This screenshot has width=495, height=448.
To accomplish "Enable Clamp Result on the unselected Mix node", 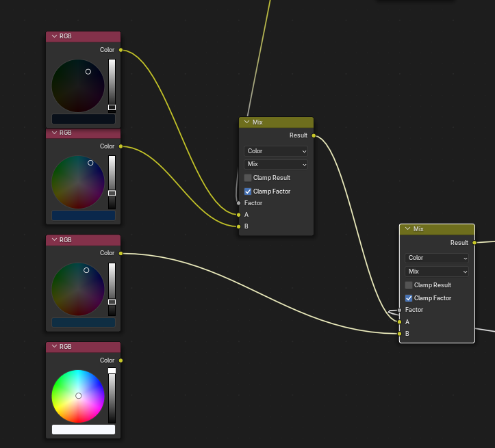I will [x=248, y=178].
